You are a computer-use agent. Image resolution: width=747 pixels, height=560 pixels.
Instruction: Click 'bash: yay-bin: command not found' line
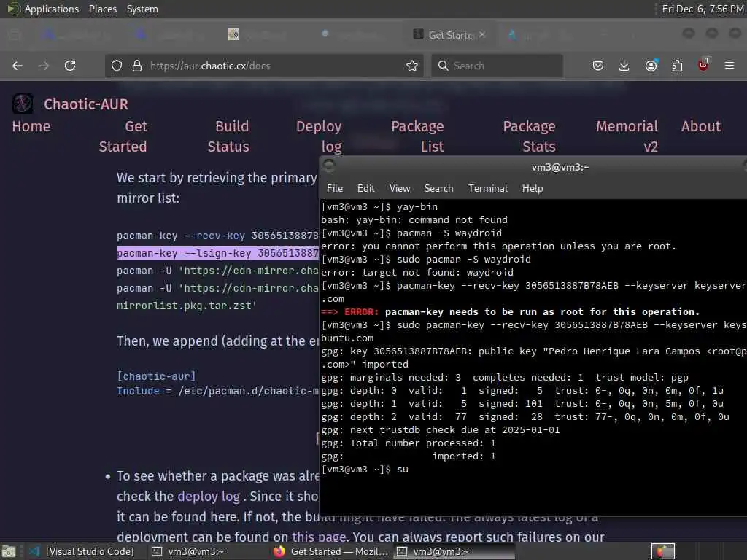414,220
